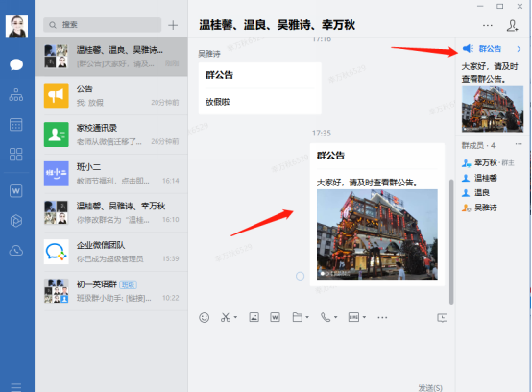Open the WeDoc 'W' sidebar icon

(x=16, y=191)
